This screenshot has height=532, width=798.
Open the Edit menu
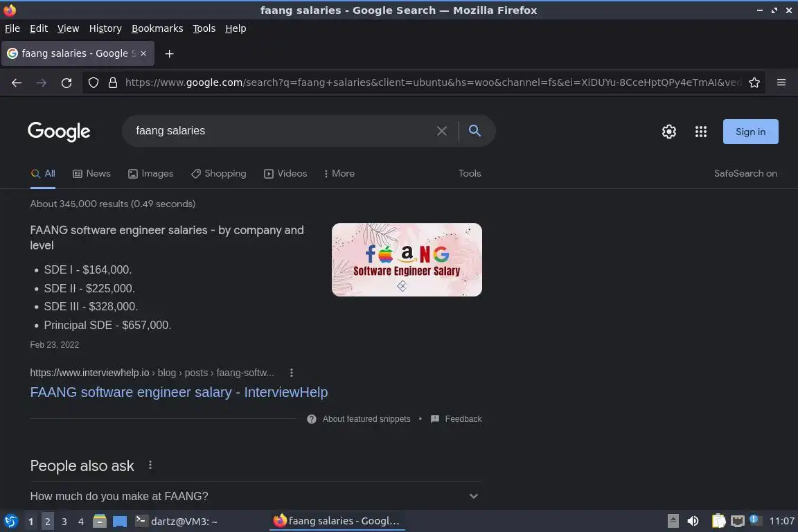tap(39, 28)
